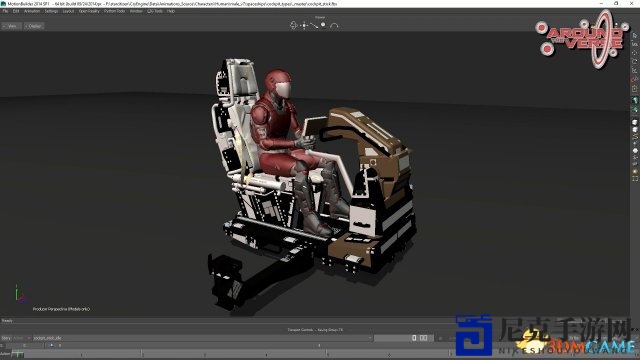This screenshot has height=360, width=640.
Task: Activate the Scale tool icon
Action: tap(634, 71)
